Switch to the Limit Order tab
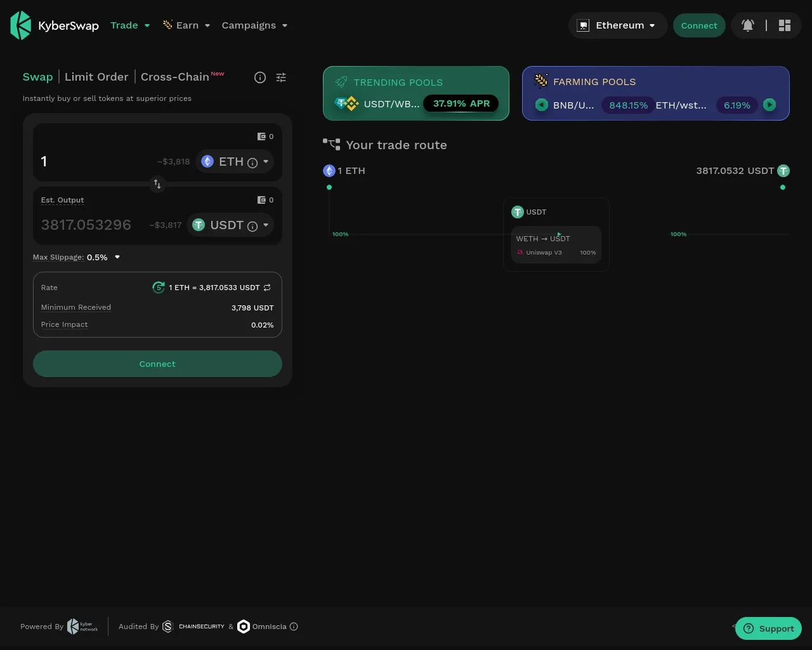The image size is (812, 650). click(96, 77)
